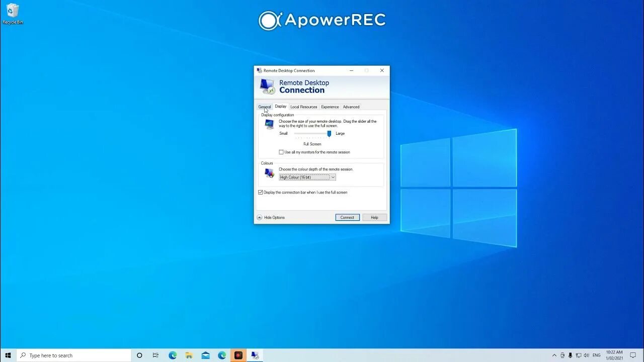The width and height of the screenshot is (644, 362).
Task: Click the 'Full Screen' size label
Action: [312, 144]
